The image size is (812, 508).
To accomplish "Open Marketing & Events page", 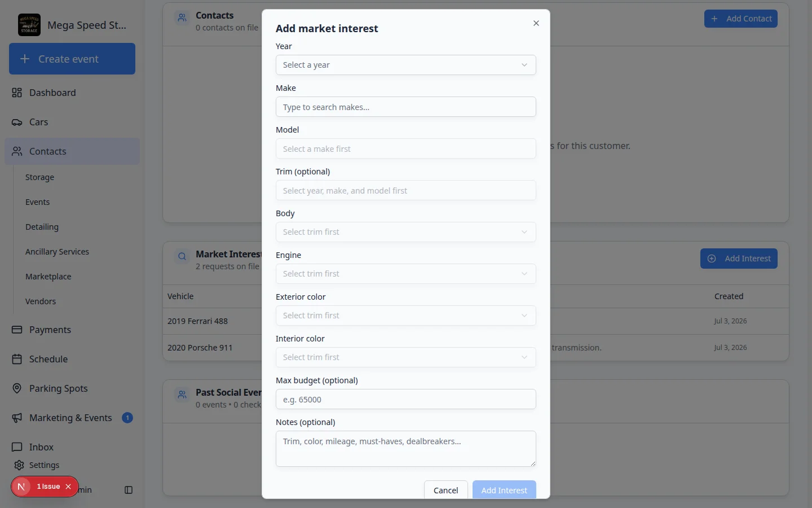I will (x=72, y=418).
